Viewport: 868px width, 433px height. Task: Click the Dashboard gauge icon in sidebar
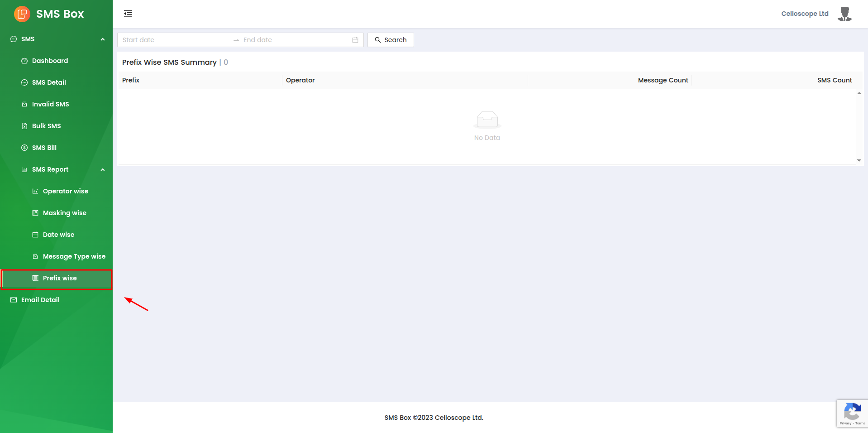click(x=24, y=61)
